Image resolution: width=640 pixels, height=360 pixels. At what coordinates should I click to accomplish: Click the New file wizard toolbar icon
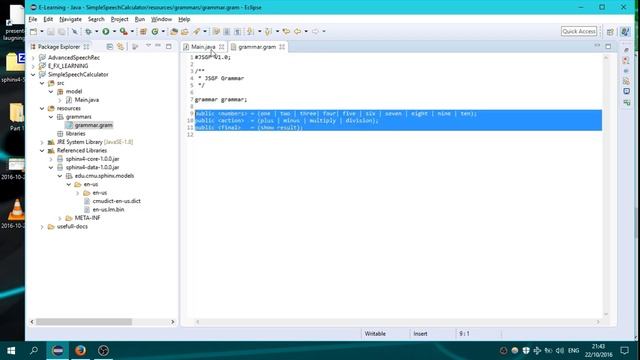click(33, 31)
